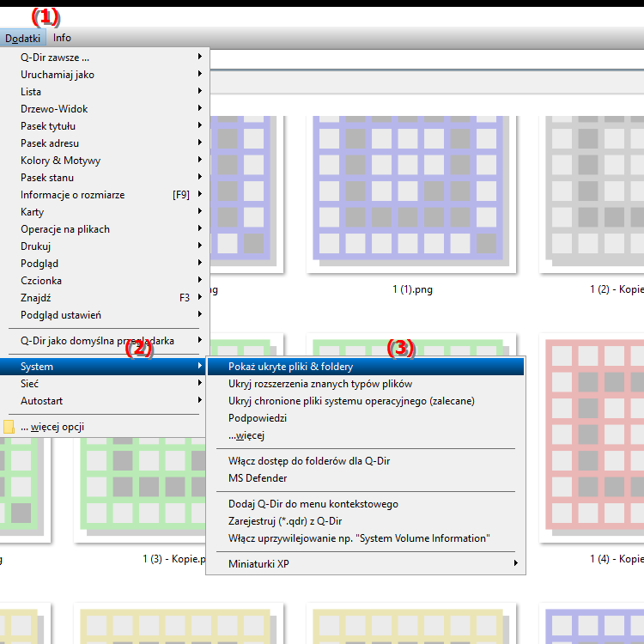Select the System menu entry
Screen dimensions: 644x644
[105, 367]
